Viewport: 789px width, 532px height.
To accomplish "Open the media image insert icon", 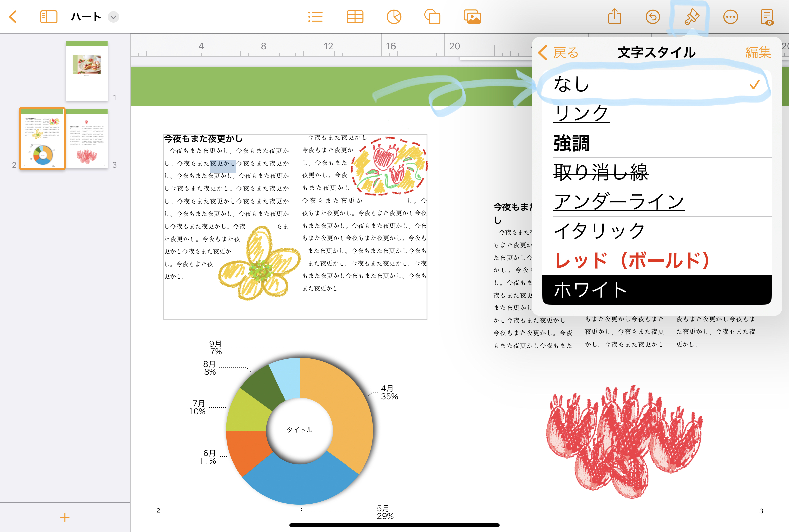I will 472,17.
